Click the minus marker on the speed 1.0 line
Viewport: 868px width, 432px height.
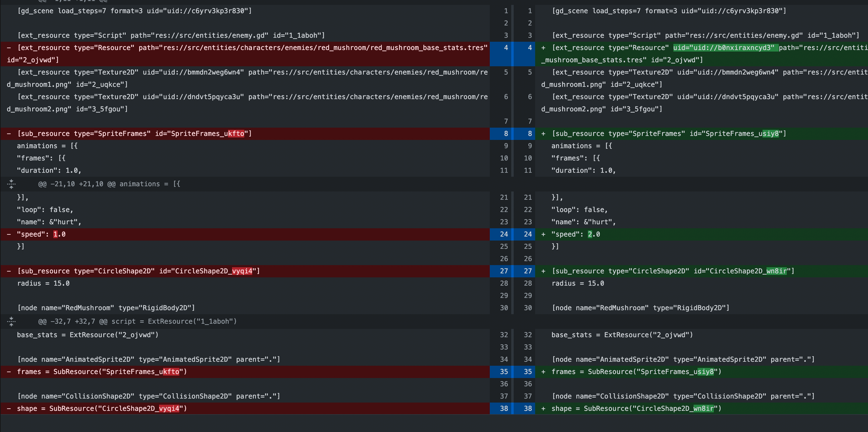click(x=8, y=234)
